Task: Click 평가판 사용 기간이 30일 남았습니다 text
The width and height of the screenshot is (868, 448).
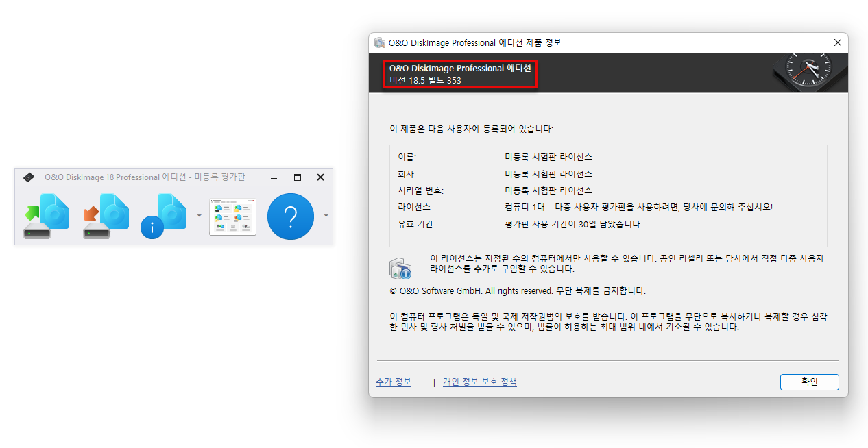Action: [574, 224]
